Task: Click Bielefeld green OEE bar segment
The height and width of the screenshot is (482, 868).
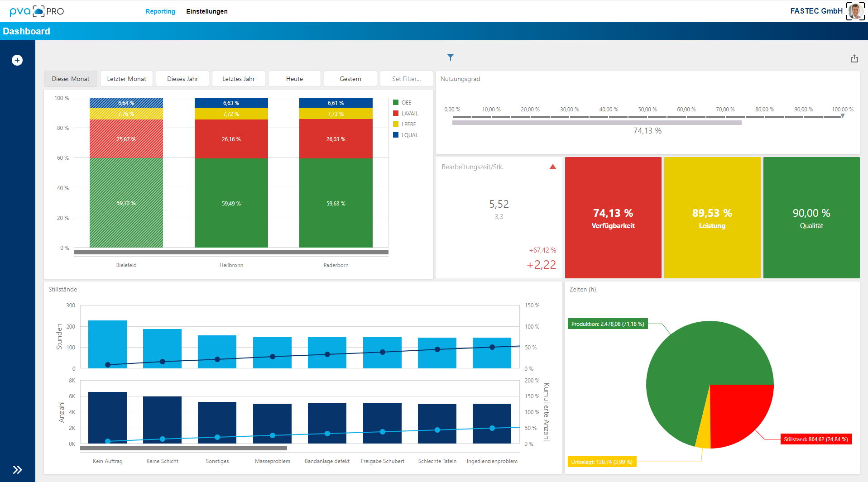Action: point(126,203)
